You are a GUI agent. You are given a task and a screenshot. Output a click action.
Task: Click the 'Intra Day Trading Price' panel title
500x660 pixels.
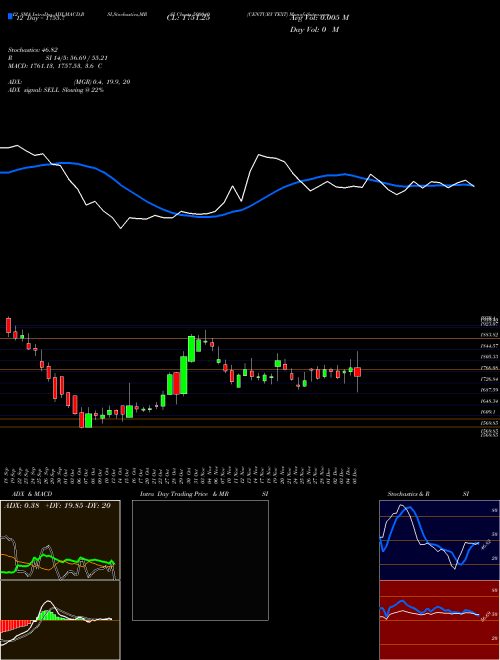[x=175, y=494]
